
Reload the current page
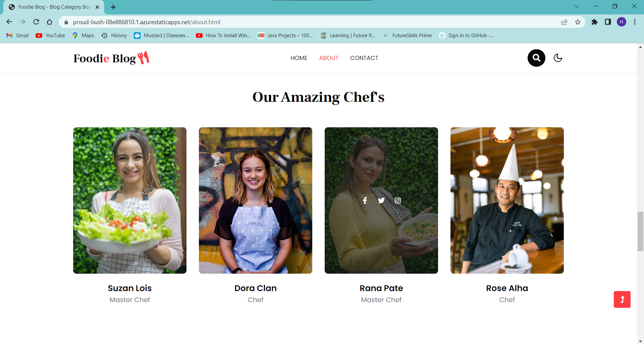[x=36, y=22]
